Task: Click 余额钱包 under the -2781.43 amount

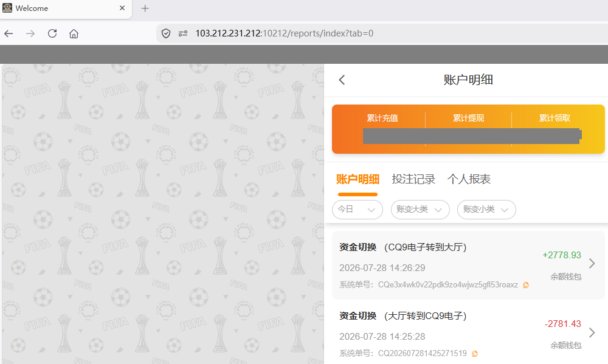Action: pyautogui.click(x=565, y=345)
